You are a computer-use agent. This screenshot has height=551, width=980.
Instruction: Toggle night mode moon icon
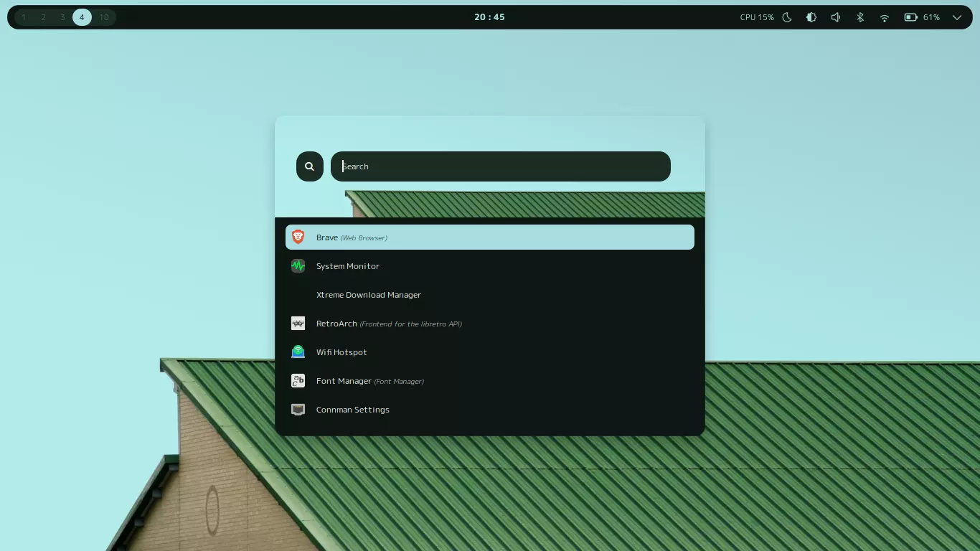click(787, 17)
